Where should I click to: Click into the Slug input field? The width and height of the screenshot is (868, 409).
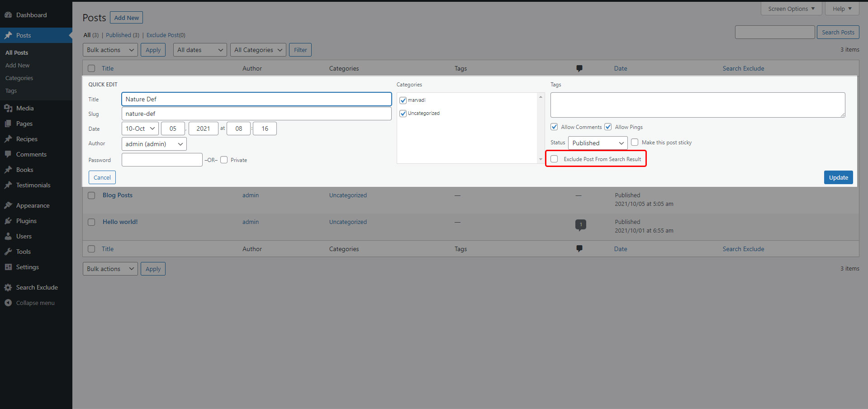point(256,114)
